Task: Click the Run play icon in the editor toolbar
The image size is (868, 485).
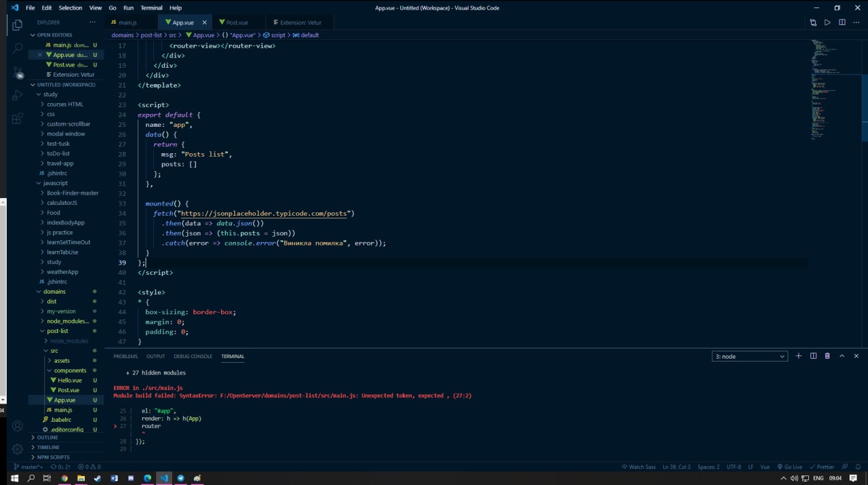Action: tap(827, 22)
